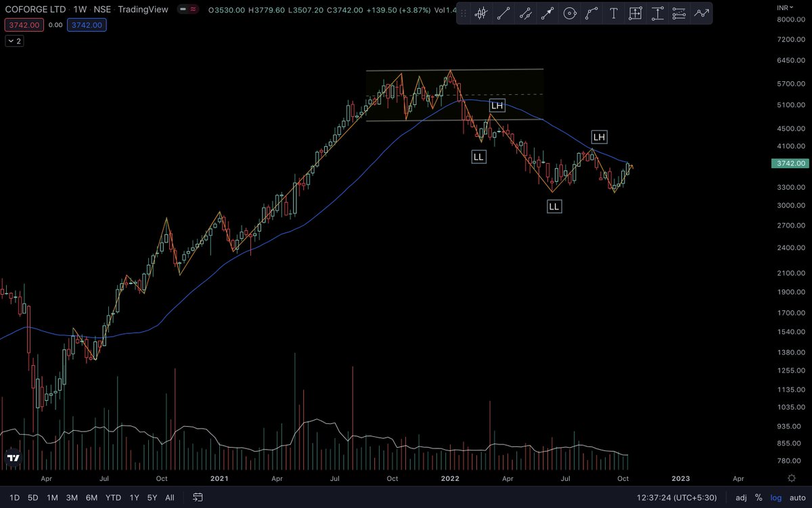Click the O3530.00 open value
Viewport: 812px width, 508px height.
coord(226,11)
